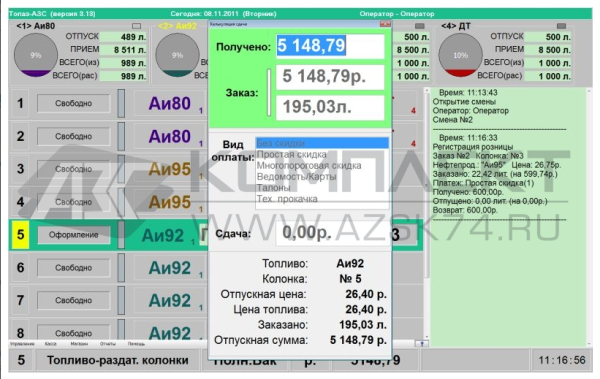The image size is (600, 379).
Task: Click event log panel scrollbar
Action: coord(589,216)
